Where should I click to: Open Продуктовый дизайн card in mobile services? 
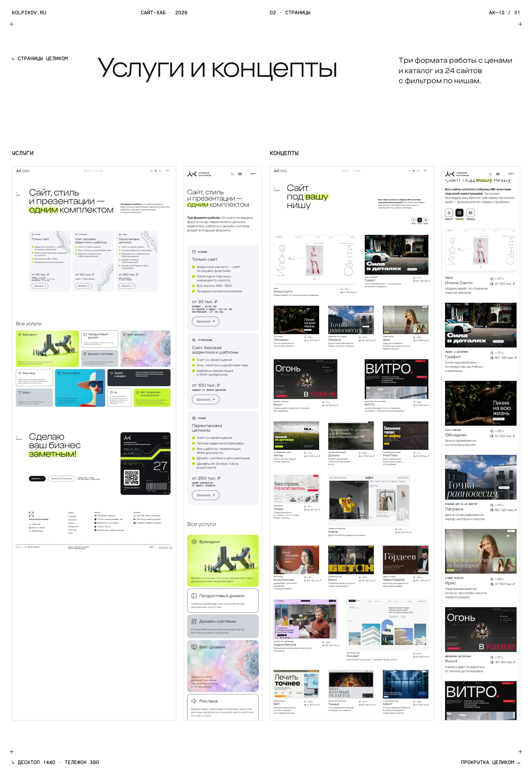tap(223, 600)
